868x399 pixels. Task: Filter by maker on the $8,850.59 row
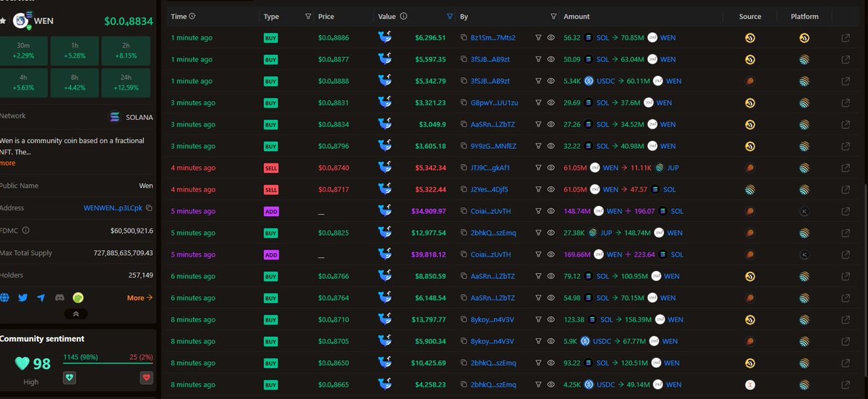click(538, 276)
